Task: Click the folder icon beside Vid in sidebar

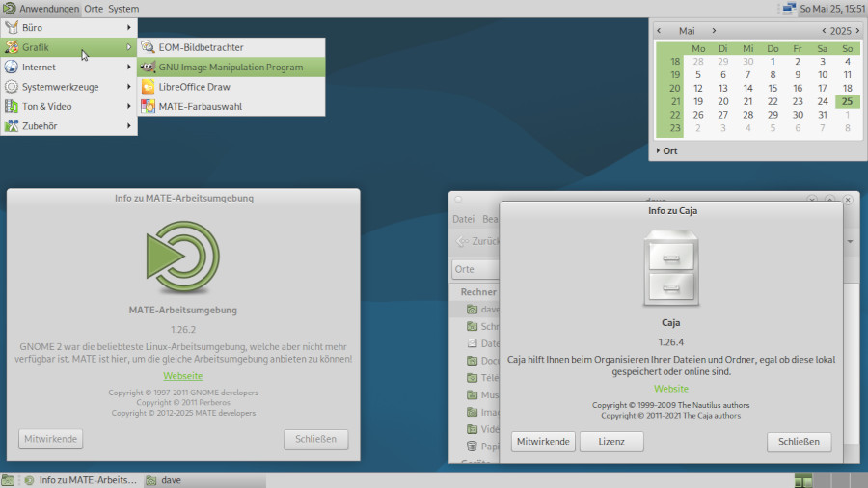Action: pos(472,429)
